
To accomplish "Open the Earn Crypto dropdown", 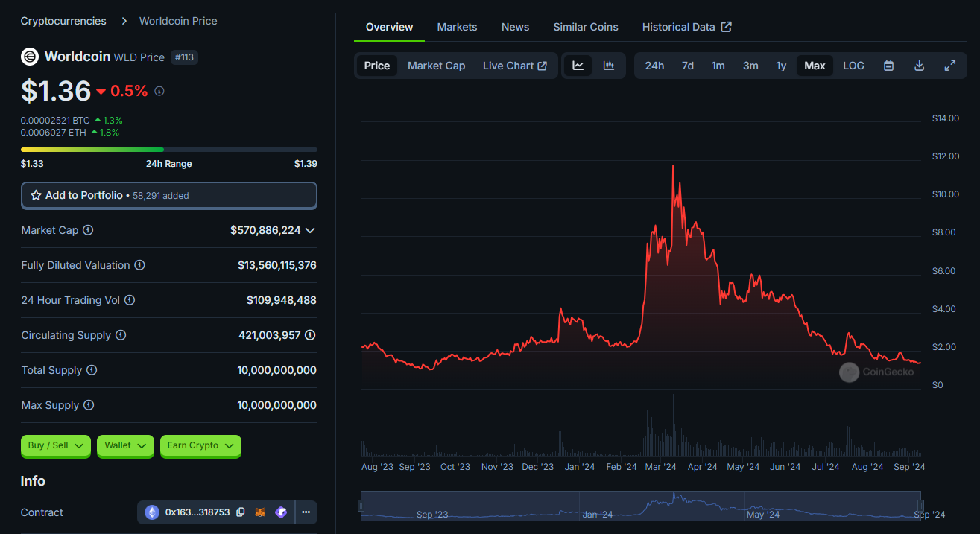I will tap(200, 445).
